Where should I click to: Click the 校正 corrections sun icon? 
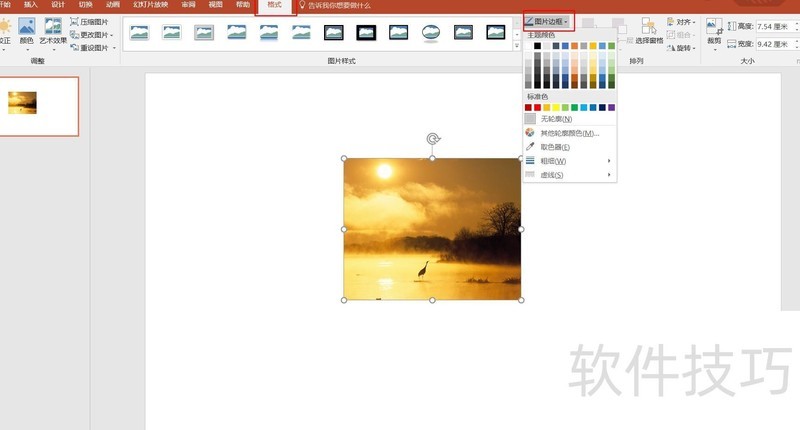pos(5,27)
